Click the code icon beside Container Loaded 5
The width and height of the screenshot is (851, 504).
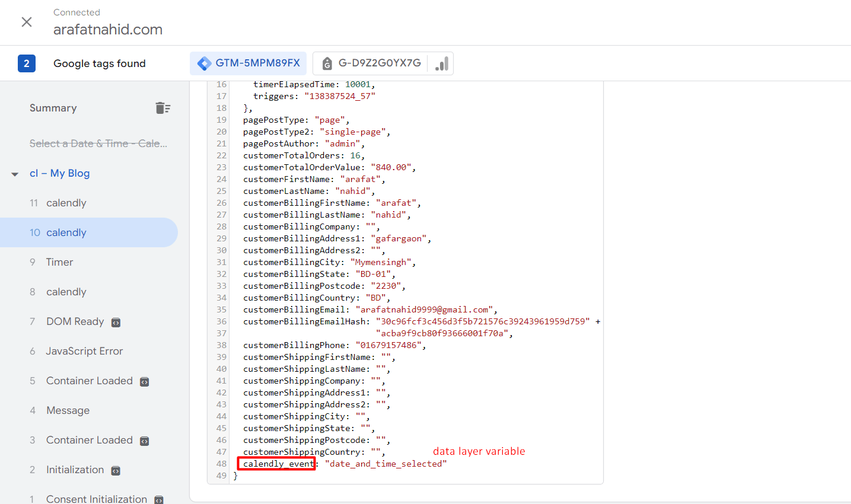pos(144,382)
